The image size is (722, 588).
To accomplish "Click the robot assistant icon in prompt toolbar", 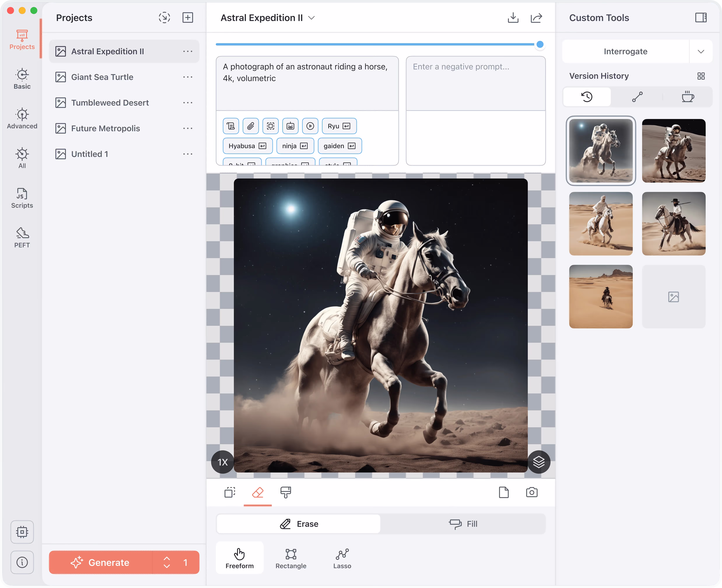I will click(x=290, y=126).
